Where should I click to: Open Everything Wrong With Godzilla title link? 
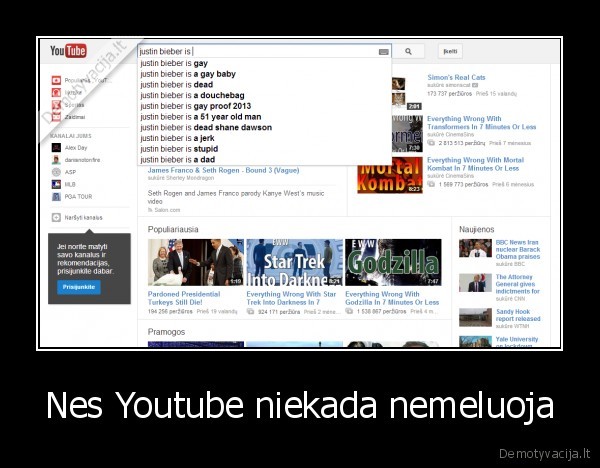(x=392, y=298)
